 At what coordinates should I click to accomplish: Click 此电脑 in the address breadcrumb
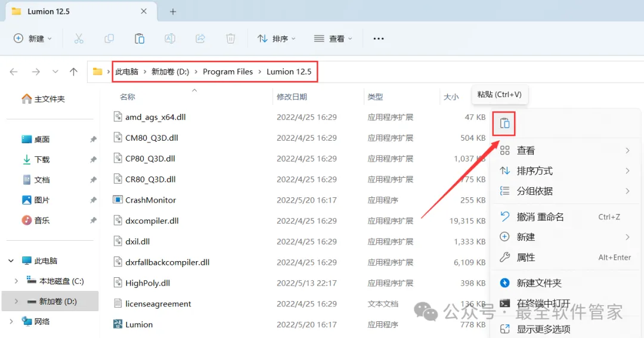pyautogui.click(x=126, y=72)
